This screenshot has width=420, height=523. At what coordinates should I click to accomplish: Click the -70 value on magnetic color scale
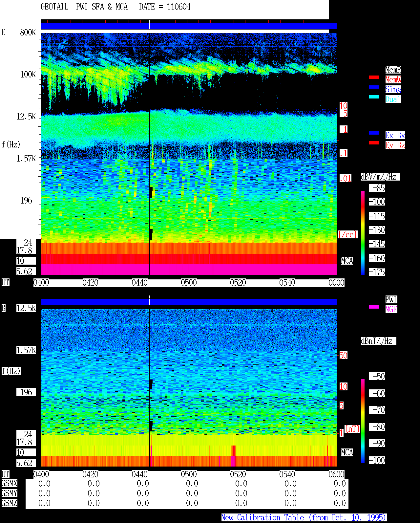click(x=377, y=410)
